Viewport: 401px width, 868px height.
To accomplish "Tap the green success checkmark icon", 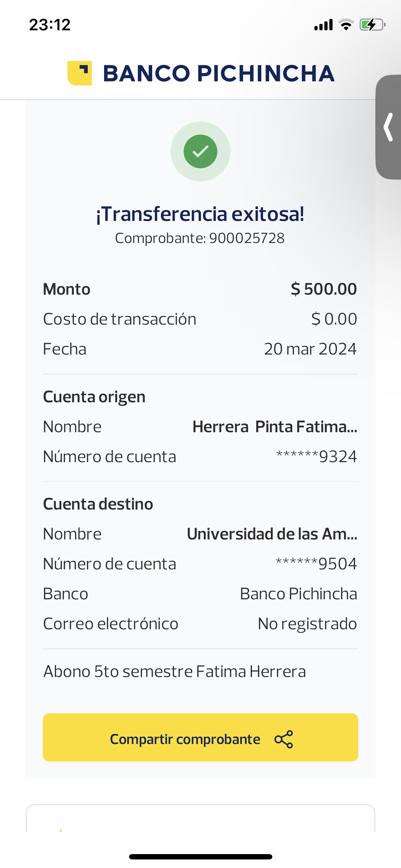I will pyautogui.click(x=200, y=151).
